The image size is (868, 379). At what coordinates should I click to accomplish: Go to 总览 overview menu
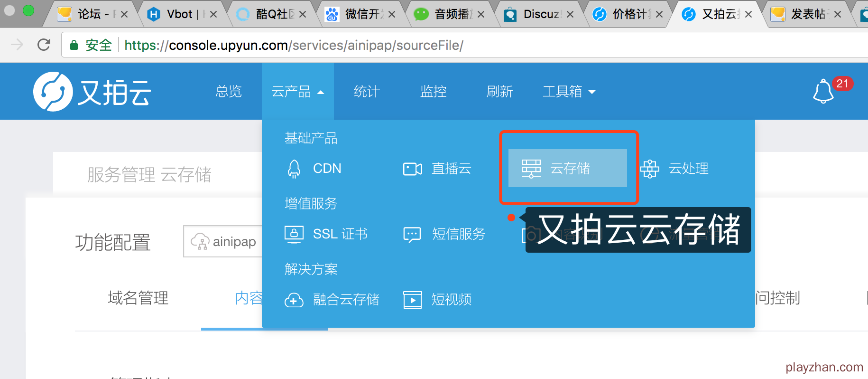[229, 92]
